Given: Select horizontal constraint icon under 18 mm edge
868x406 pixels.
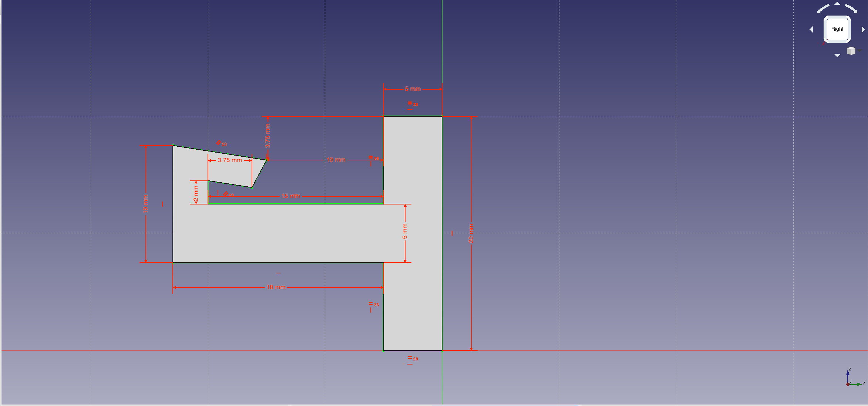Looking at the screenshot, I should coord(278,273).
